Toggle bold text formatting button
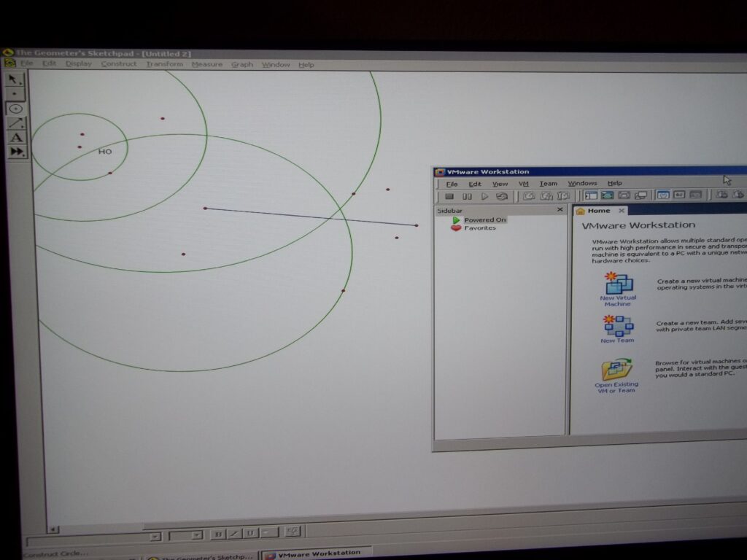747x560 pixels. coord(218,534)
